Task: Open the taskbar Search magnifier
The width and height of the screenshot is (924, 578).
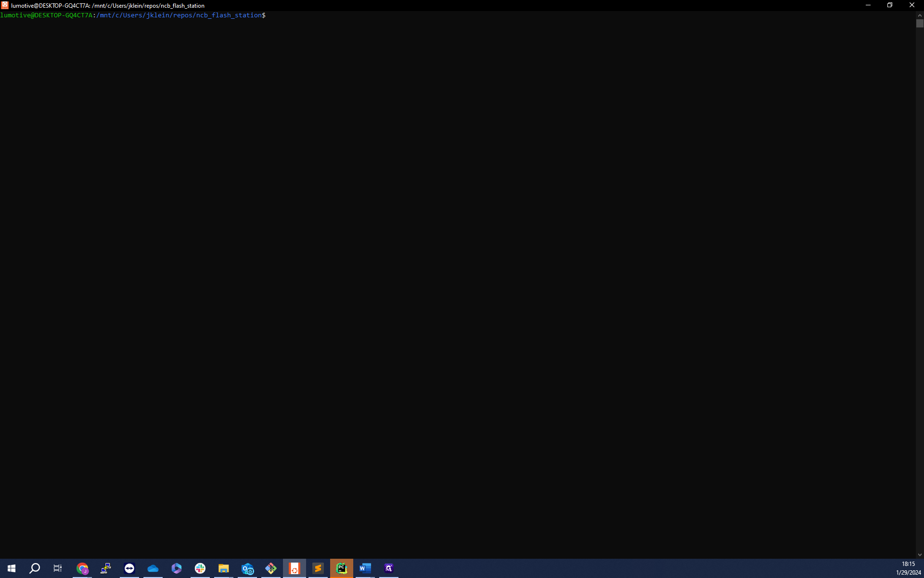Action: click(x=35, y=568)
